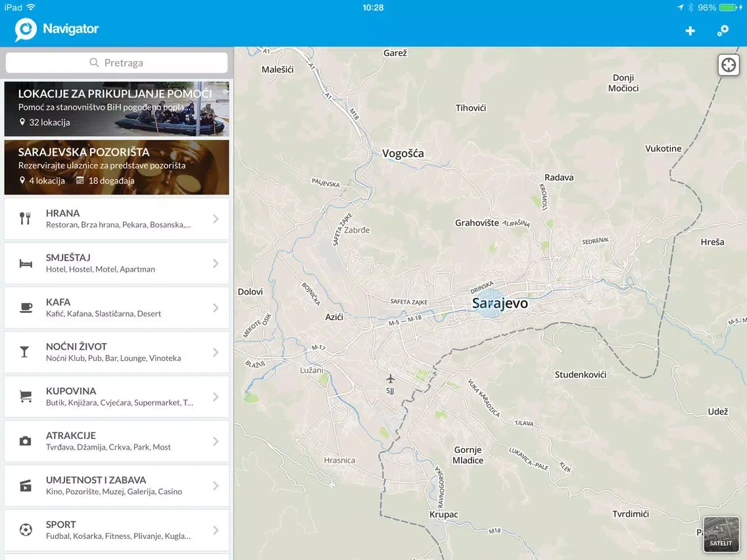Tap the Hrasnica map label
This screenshot has width=747, height=560.
tap(340, 461)
